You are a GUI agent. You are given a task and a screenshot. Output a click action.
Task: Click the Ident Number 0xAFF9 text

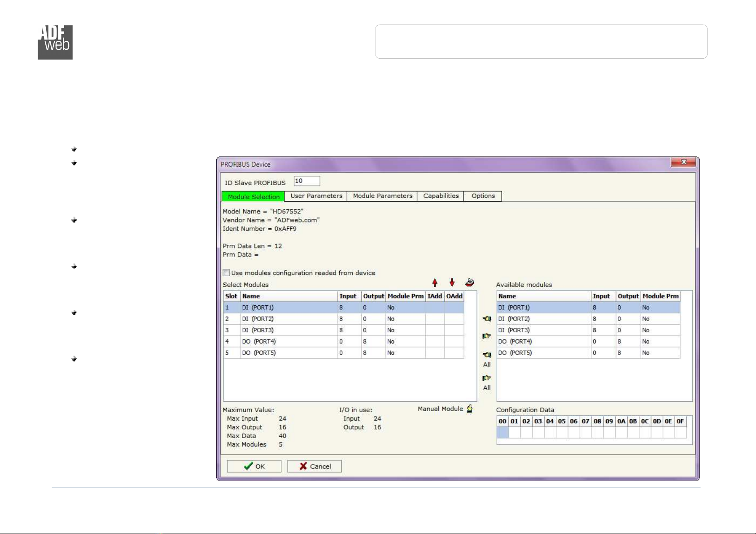point(260,229)
